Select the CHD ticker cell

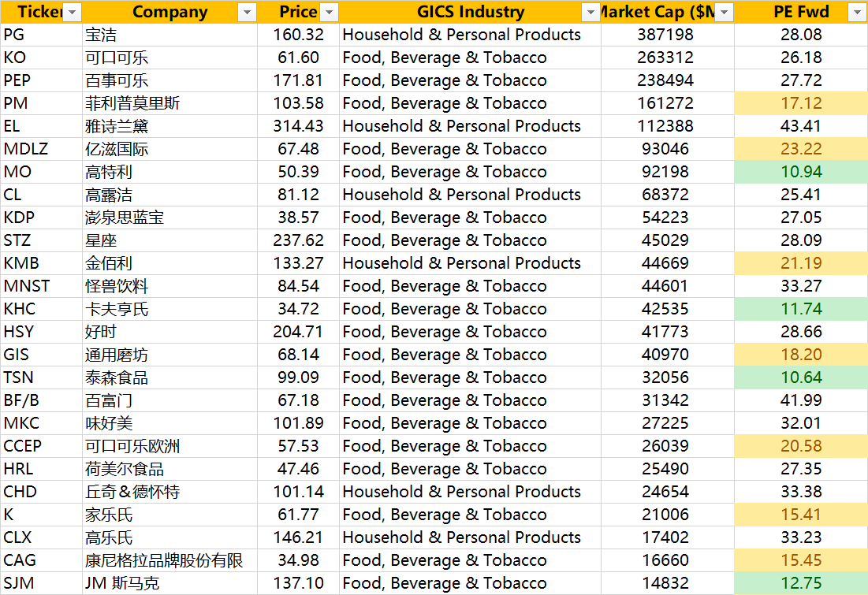(x=42, y=492)
